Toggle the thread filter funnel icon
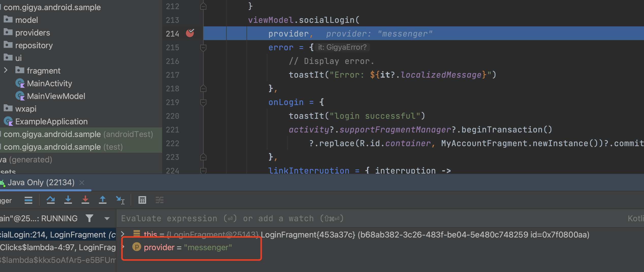The height and width of the screenshot is (272, 644). click(89, 218)
